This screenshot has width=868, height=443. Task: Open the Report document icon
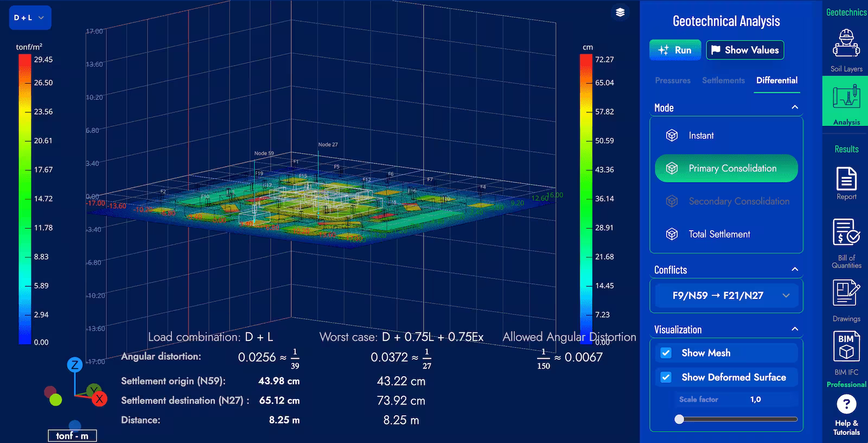coord(846,179)
